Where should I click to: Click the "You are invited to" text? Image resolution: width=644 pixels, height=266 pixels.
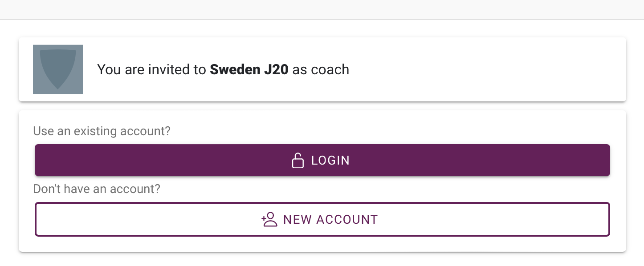tap(151, 69)
